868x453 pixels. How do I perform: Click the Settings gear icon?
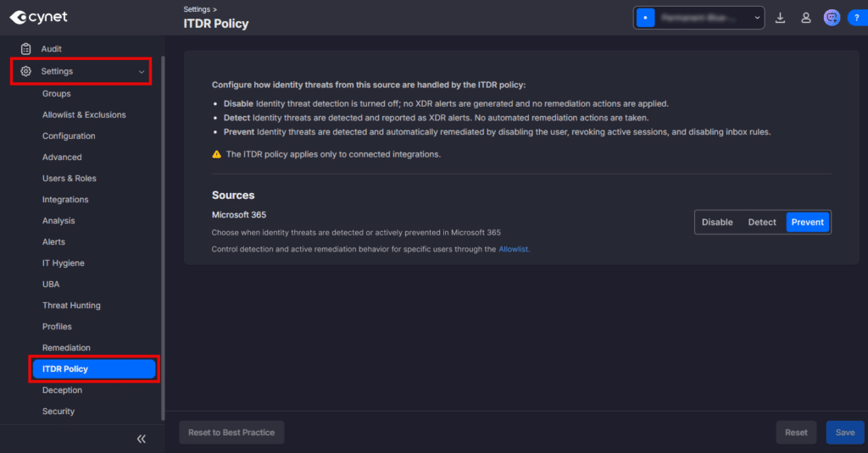(x=26, y=72)
